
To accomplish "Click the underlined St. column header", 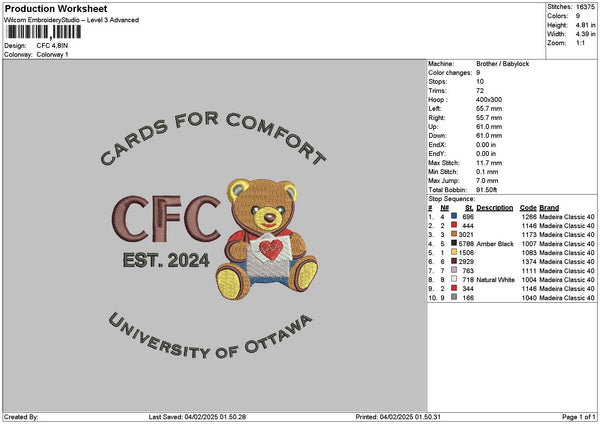I will [x=469, y=208].
